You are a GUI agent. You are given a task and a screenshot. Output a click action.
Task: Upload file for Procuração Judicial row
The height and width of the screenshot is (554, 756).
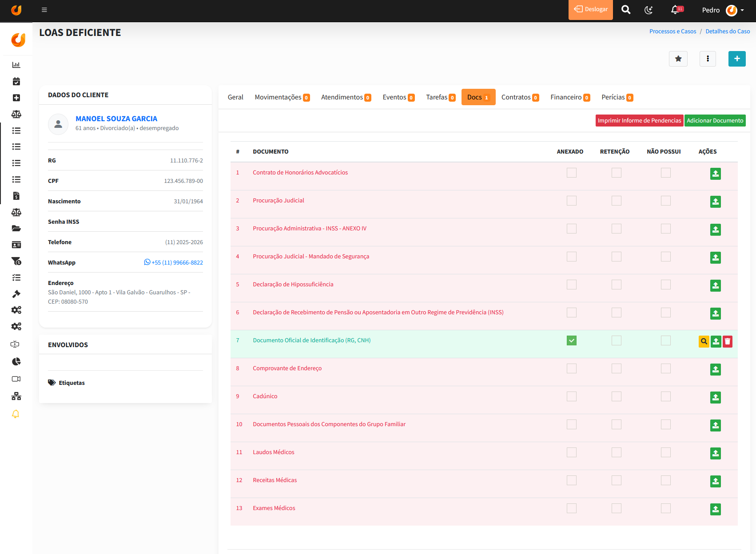715,202
